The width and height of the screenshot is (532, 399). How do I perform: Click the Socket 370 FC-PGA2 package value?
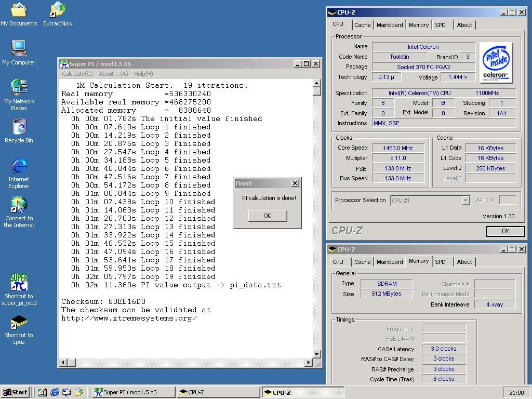(x=423, y=67)
